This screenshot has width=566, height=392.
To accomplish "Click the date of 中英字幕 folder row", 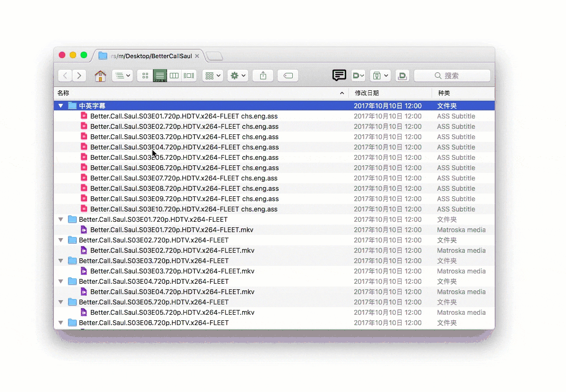I will point(387,105).
